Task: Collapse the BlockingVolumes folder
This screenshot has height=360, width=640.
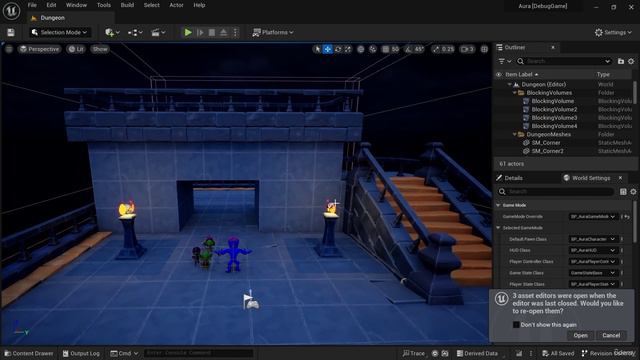Action: tap(514, 93)
